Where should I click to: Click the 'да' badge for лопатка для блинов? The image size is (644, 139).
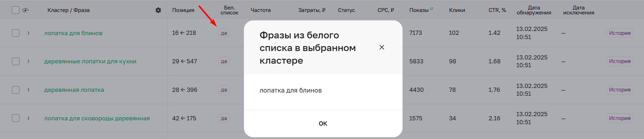(224, 33)
